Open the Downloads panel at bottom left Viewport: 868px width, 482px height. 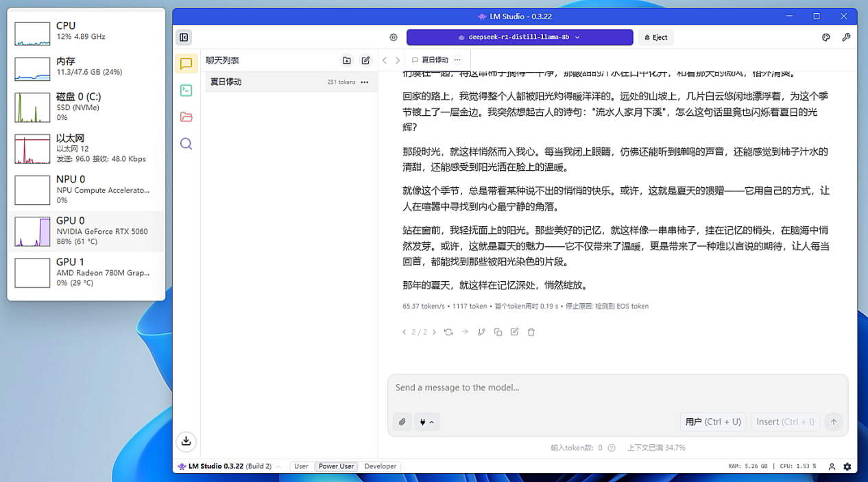tap(186, 442)
